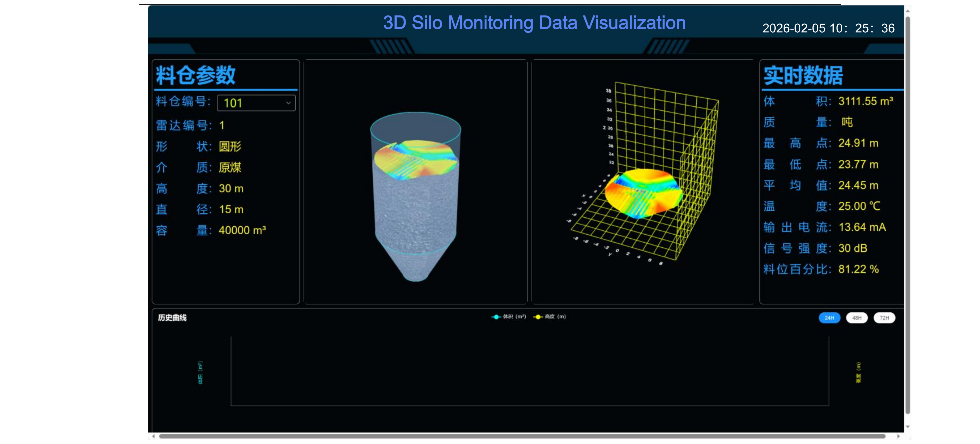Screen dimensions: 980x444
Task: Select the 24H history time range
Action: point(829,318)
